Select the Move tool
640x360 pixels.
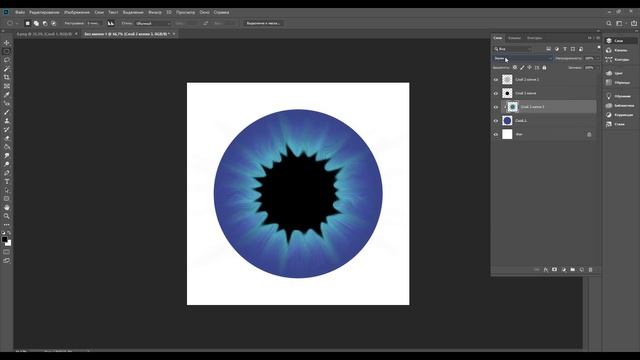click(x=7, y=43)
